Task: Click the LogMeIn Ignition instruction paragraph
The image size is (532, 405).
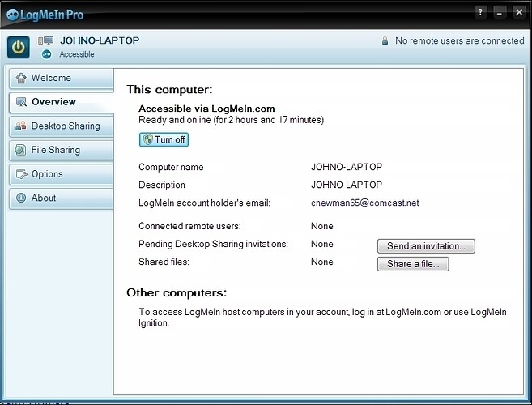Action: click(x=322, y=318)
